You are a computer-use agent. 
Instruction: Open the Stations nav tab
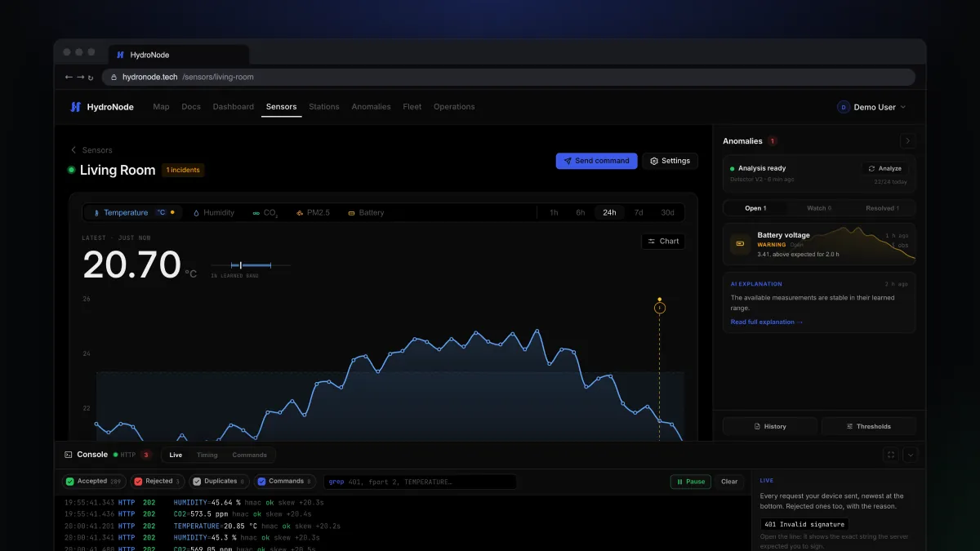[x=324, y=107]
